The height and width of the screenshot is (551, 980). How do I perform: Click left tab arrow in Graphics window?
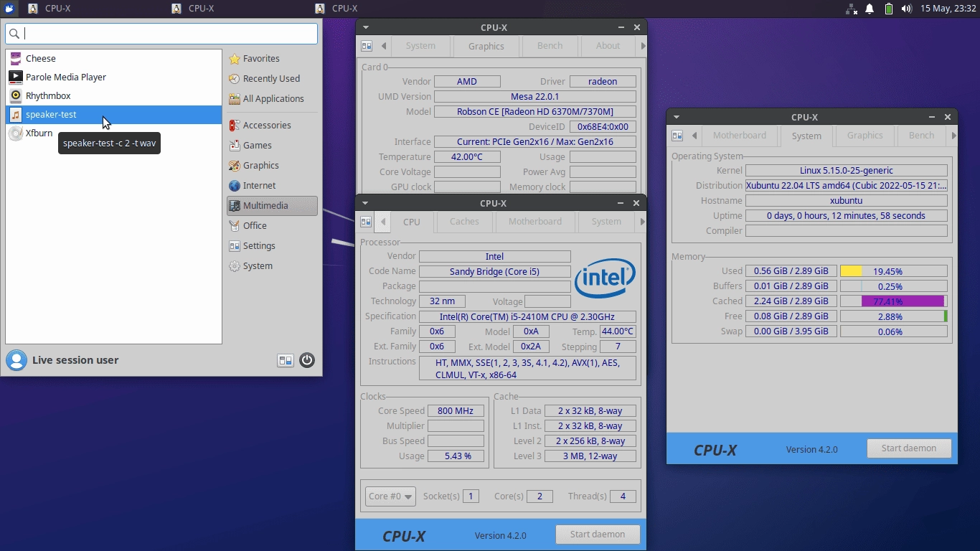[384, 46]
